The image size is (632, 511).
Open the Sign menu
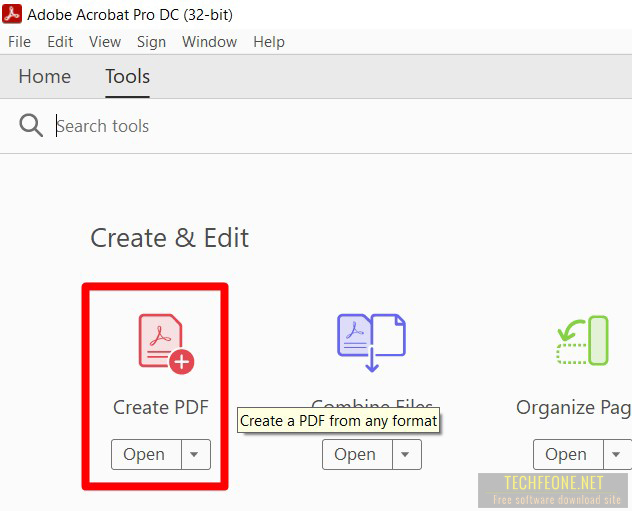click(151, 42)
